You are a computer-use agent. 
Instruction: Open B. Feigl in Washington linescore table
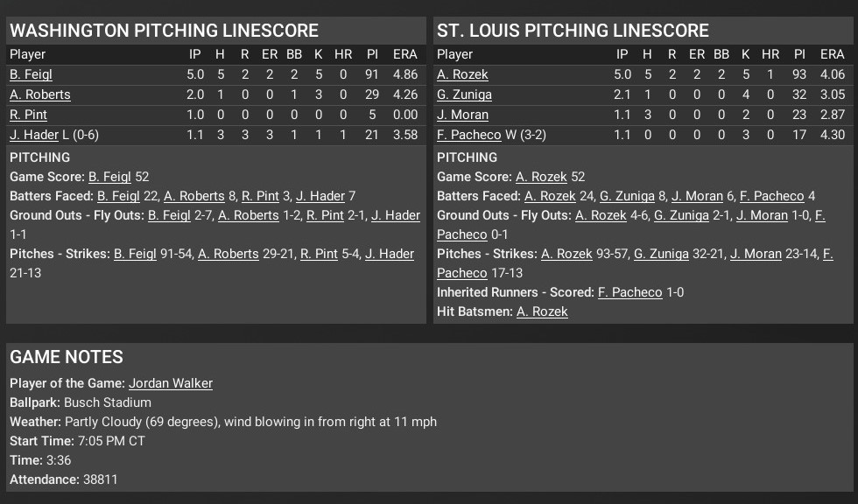click(x=32, y=74)
